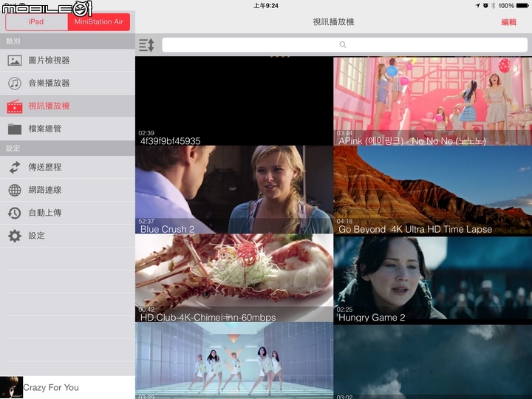Switch to the MiniStation Air tab
The image size is (532, 399).
99,22
